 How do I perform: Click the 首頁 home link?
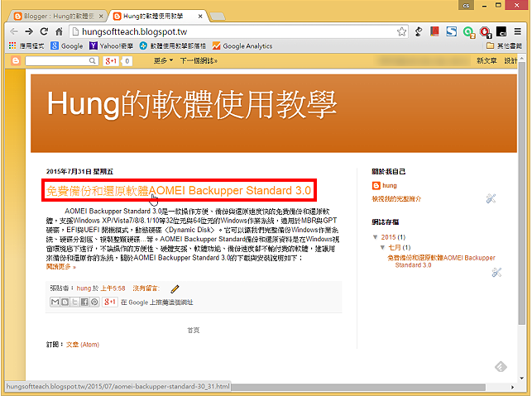(194, 331)
